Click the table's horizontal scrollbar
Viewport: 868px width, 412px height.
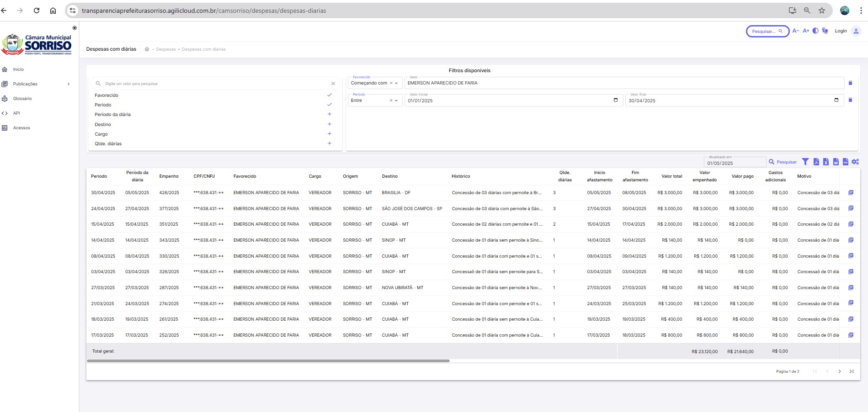pyautogui.click(x=268, y=361)
